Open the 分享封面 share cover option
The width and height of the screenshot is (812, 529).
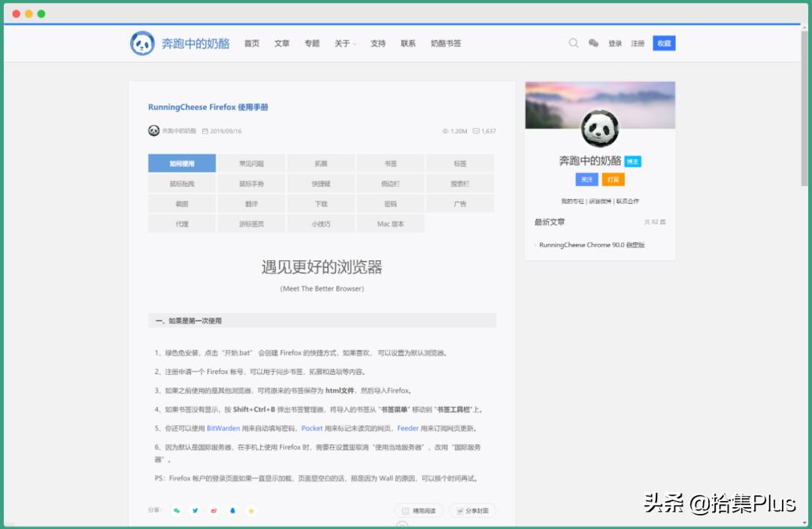473,509
